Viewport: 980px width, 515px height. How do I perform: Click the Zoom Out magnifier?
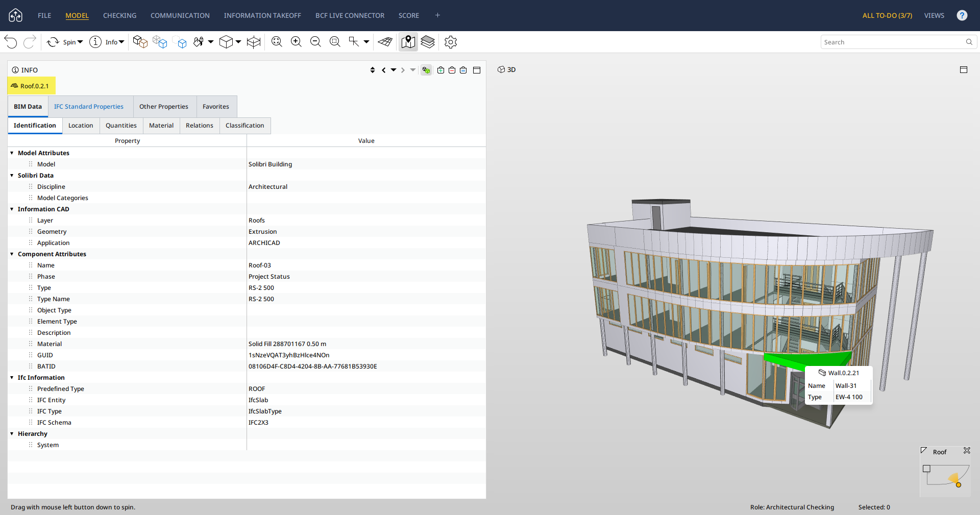point(315,42)
